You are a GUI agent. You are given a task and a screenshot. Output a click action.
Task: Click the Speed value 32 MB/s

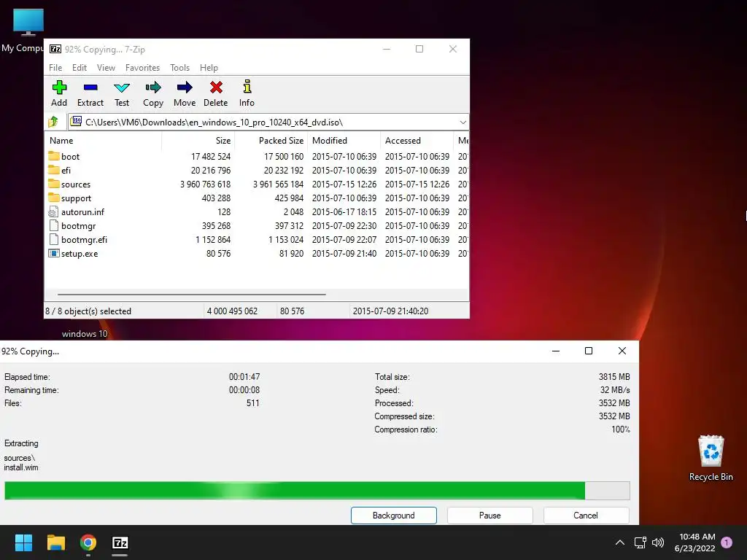pyautogui.click(x=614, y=390)
